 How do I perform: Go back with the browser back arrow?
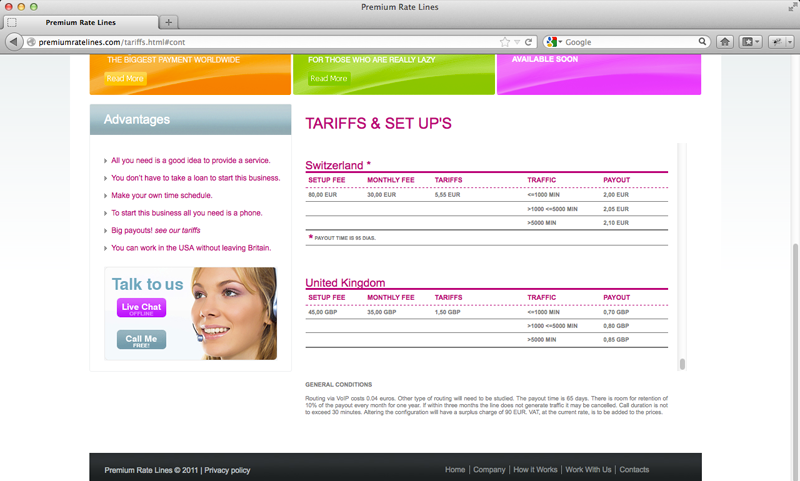point(14,42)
